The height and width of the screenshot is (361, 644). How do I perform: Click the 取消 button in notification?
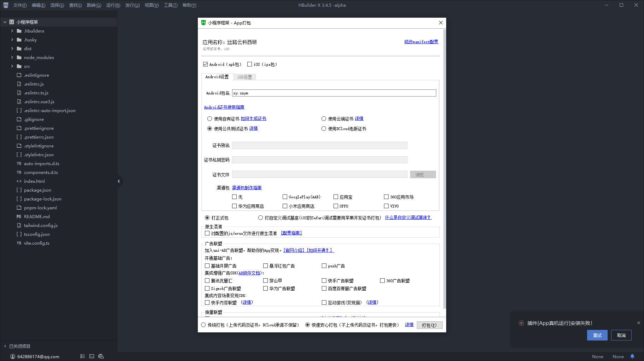pyautogui.click(x=621, y=335)
